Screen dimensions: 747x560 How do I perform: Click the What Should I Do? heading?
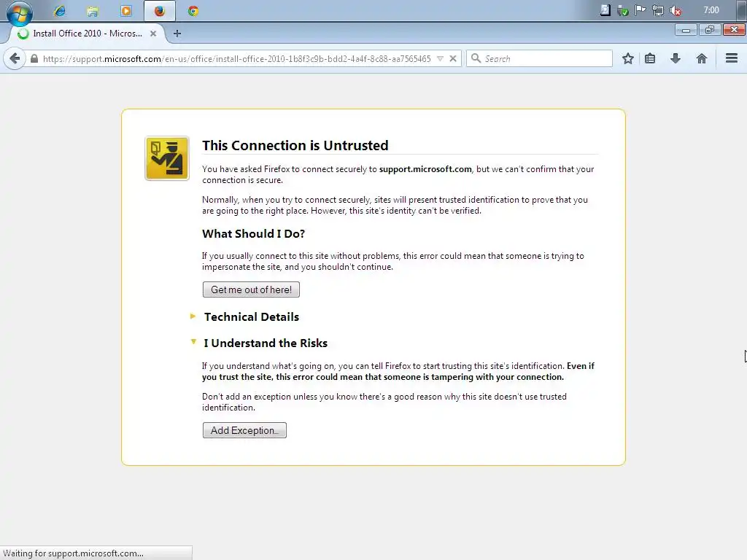253,234
